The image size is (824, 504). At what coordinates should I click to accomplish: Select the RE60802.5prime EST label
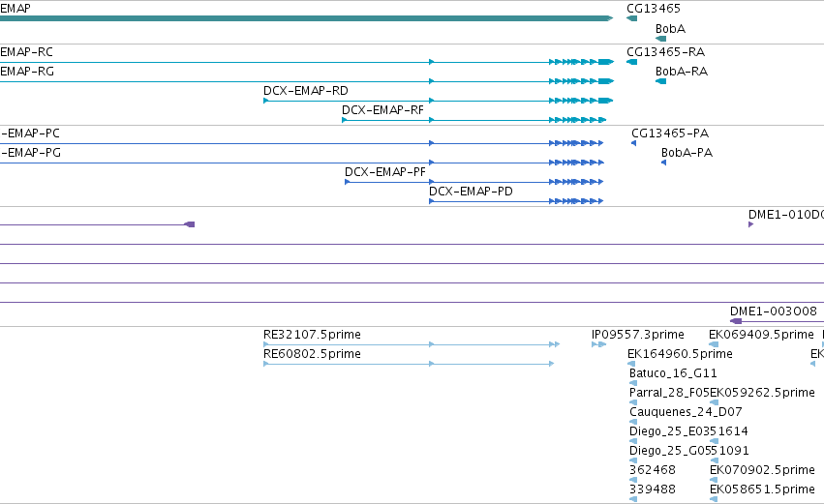[312, 354]
